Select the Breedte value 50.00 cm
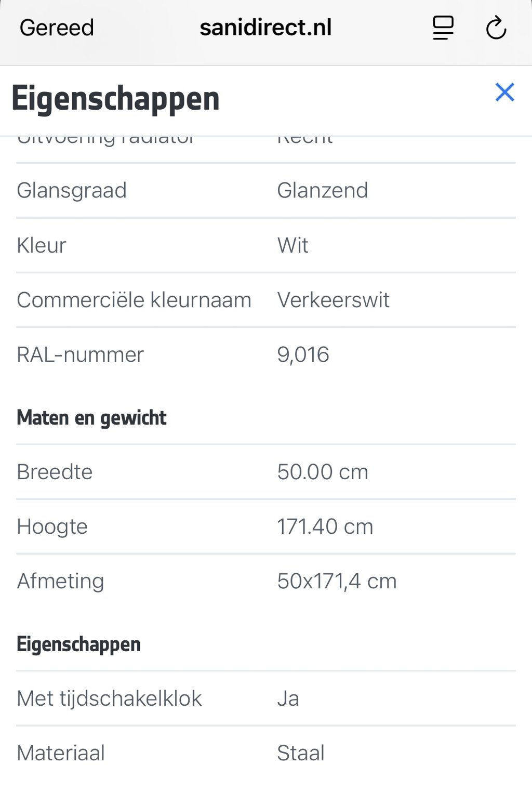 323,472
